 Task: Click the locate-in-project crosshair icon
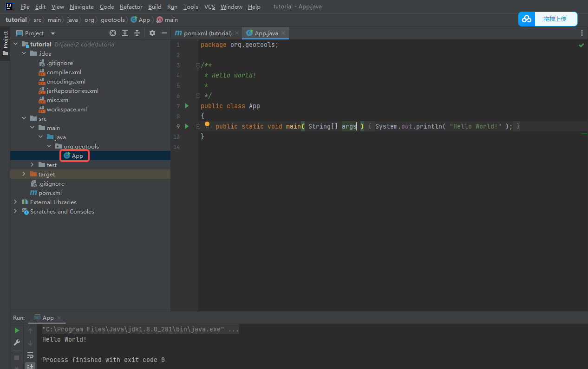[x=112, y=33]
